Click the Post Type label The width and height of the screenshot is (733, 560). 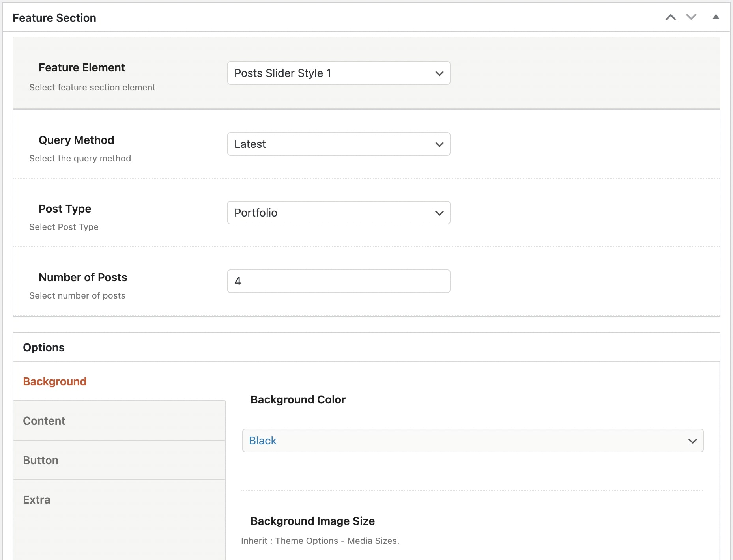65,209
